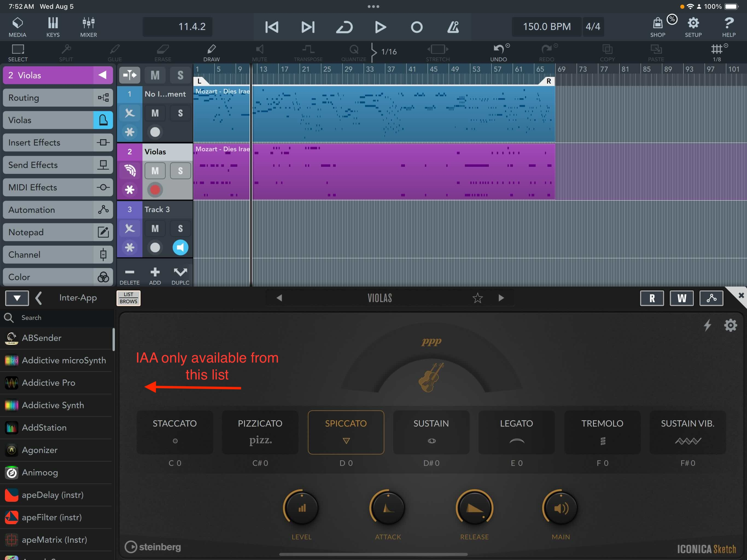This screenshot has width=747, height=560.
Task: Toggle cycle loop playback
Action: pos(344,27)
